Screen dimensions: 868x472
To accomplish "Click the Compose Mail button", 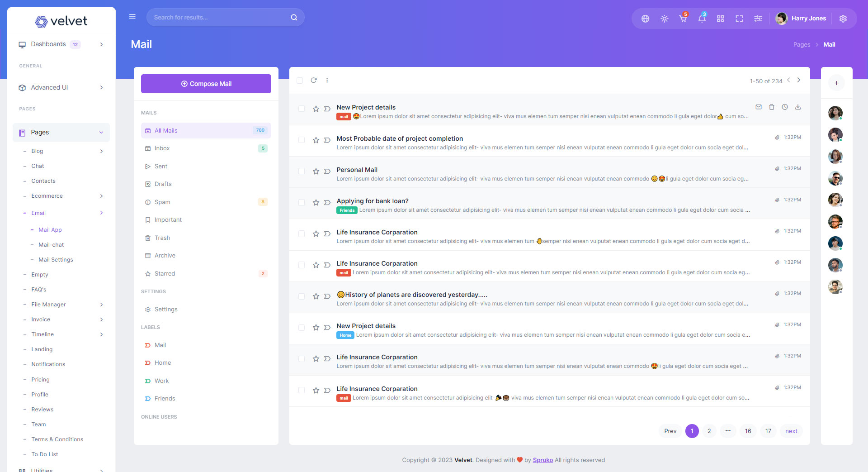I will [206, 84].
